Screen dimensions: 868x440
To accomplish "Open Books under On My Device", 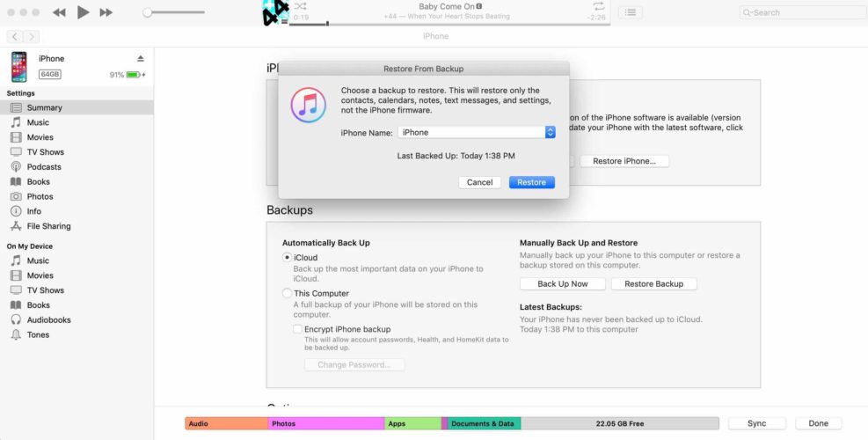I will 77,304.
